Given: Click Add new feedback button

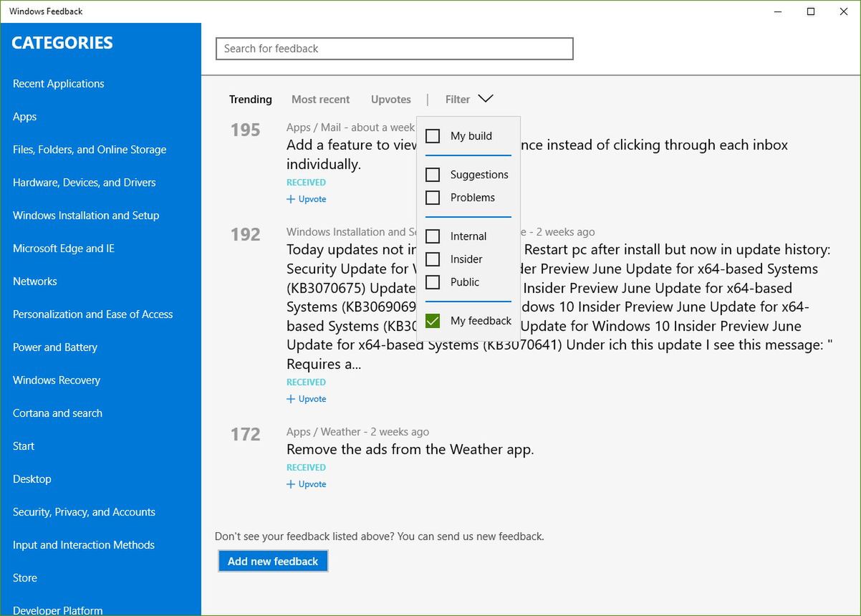Looking at the screenshot, I should point(273,562).
